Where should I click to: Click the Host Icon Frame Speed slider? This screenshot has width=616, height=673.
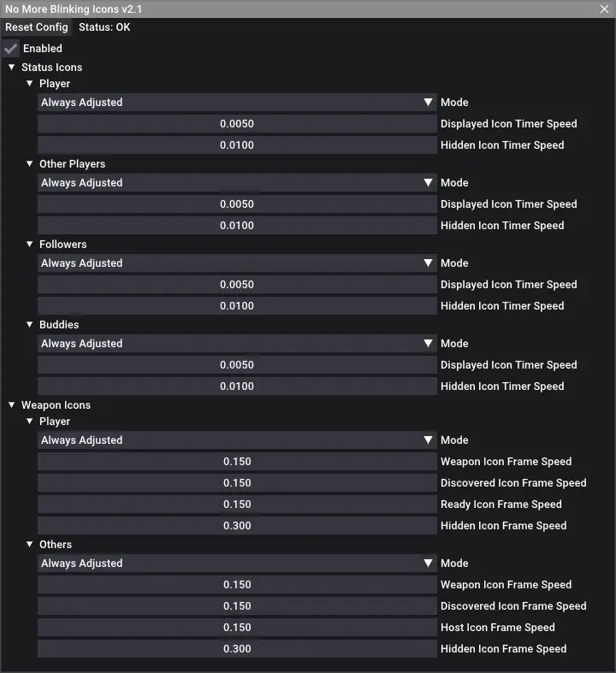pyautogui.click(x=237, y=628)
